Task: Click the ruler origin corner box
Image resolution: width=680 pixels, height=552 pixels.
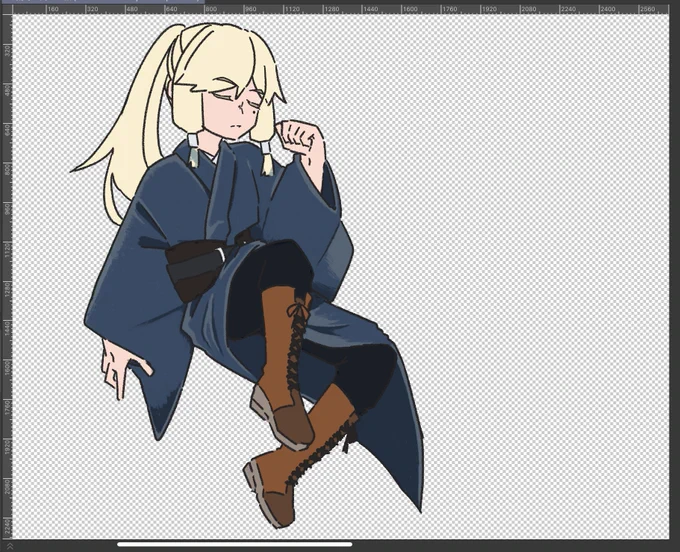Action: (6, 9)
